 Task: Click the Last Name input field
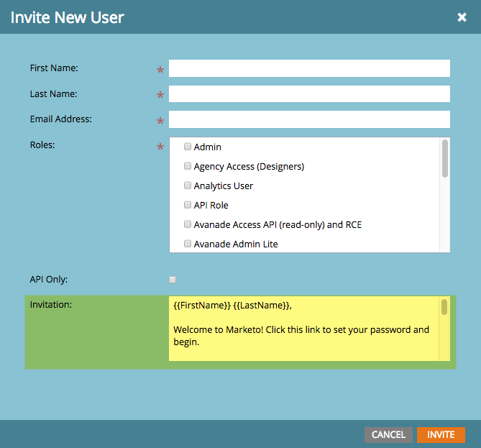309,94
